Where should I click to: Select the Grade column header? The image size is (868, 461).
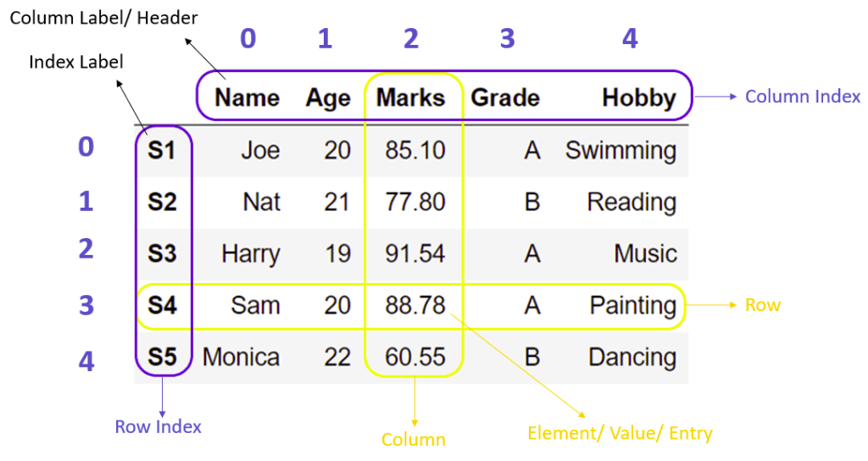click(x=505, y=98)
